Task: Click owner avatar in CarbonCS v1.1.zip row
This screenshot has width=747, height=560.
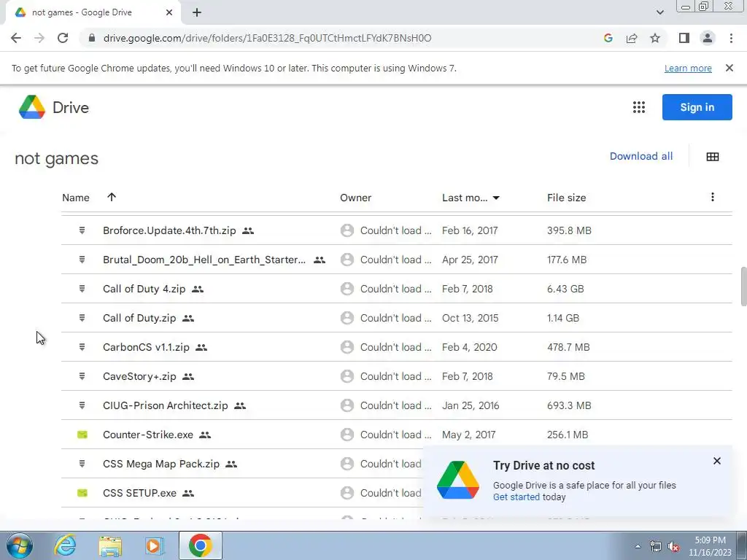Action: pyautogui.click(x=347, y=347)
